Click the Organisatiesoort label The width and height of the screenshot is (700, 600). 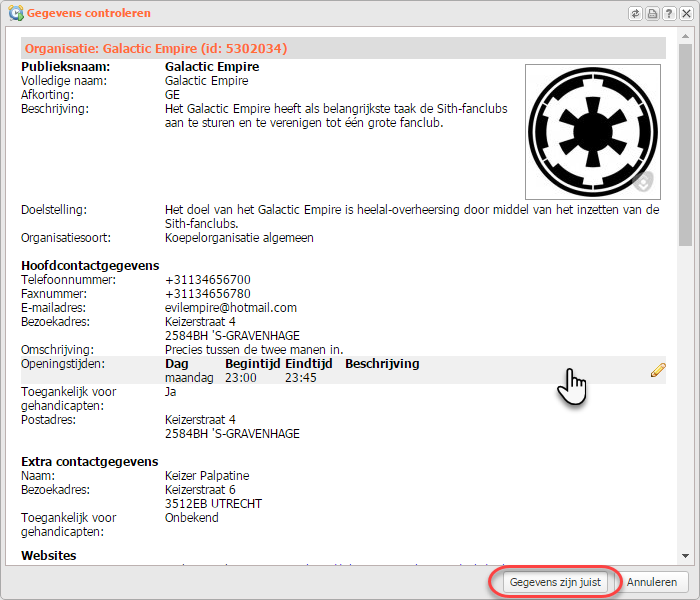66,238
